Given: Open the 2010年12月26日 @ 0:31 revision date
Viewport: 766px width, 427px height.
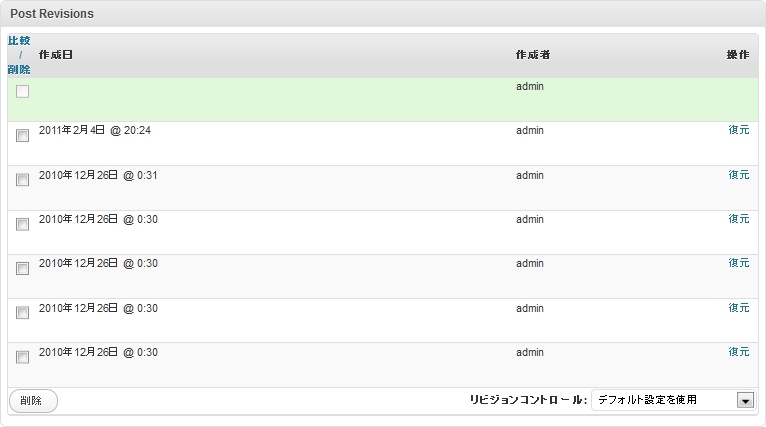Looking at the screenshot, I should click(x=98, y=175).
